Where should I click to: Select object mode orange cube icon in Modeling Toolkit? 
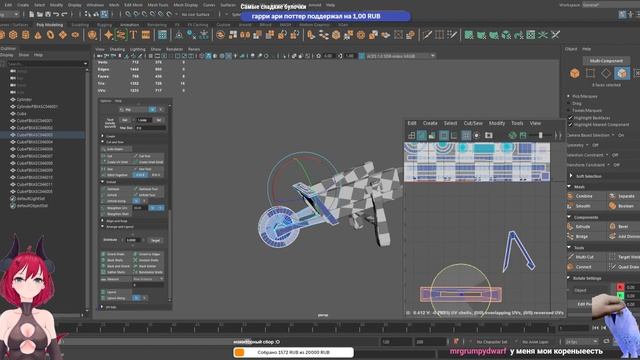[575, 73]
